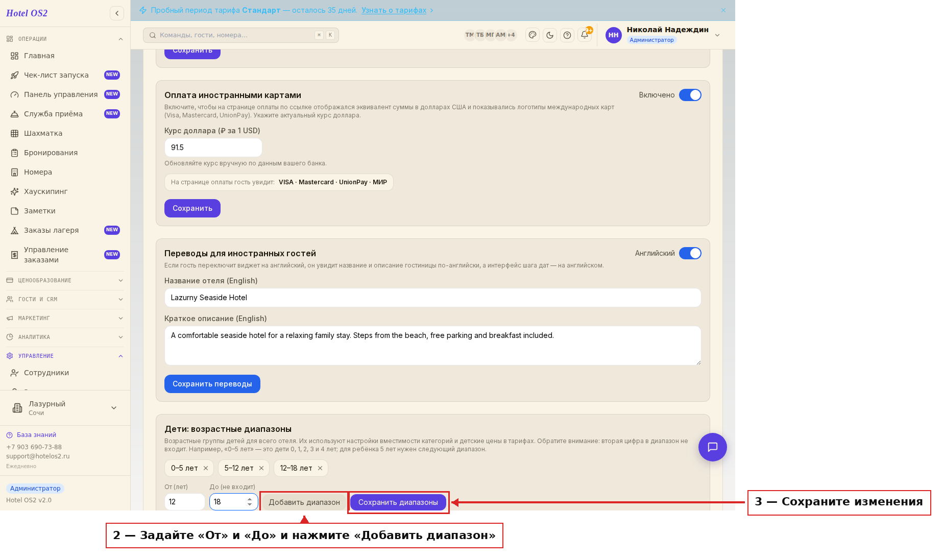The height and width of the screenshot is (560, 943).
Task: Focus the Курс доллара input field
Action: 213,148
